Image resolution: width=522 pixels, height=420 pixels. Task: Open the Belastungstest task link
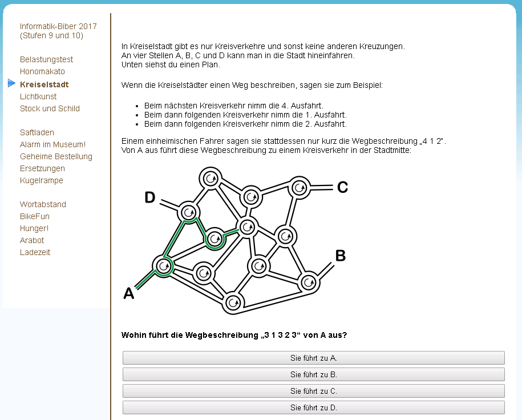46,59
